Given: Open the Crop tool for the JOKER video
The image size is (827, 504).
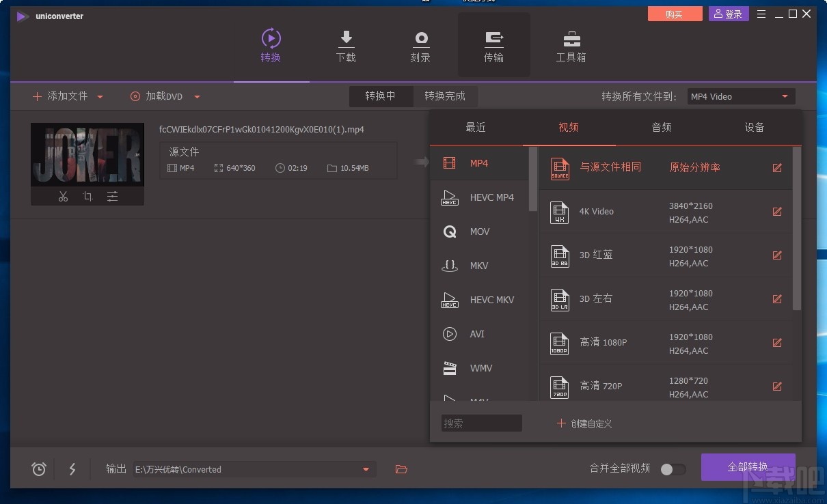Looking at the screenshot, I should [x=87, y=196].
